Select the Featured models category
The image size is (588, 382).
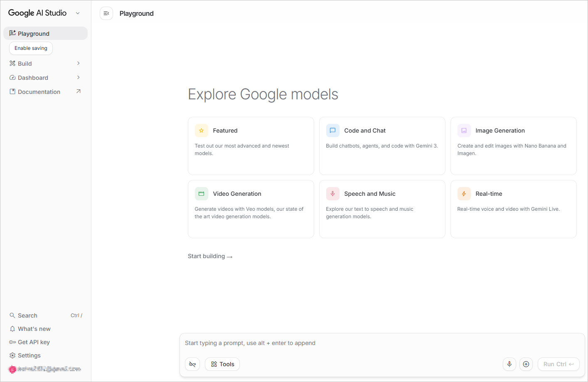pyautogui.click(x=251, y=146)
